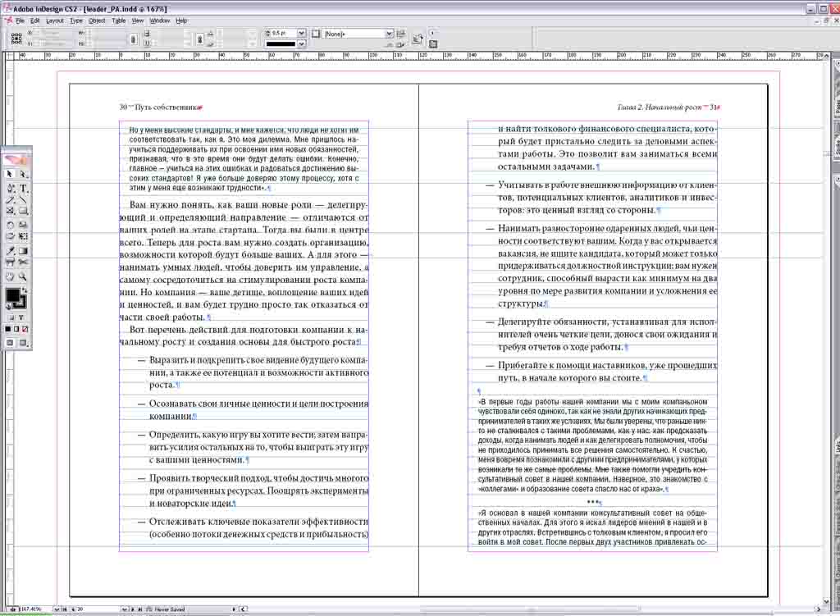Screen dimensions: 840x616
Task: Reset default fill and stroke colors
Action: click(x=8, y=307)
